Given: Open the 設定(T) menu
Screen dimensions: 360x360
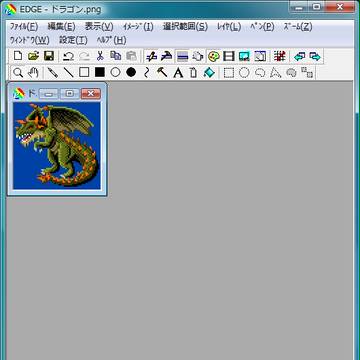Looking at the screenshot, I should pyautogui.click(x=73, y=40).
